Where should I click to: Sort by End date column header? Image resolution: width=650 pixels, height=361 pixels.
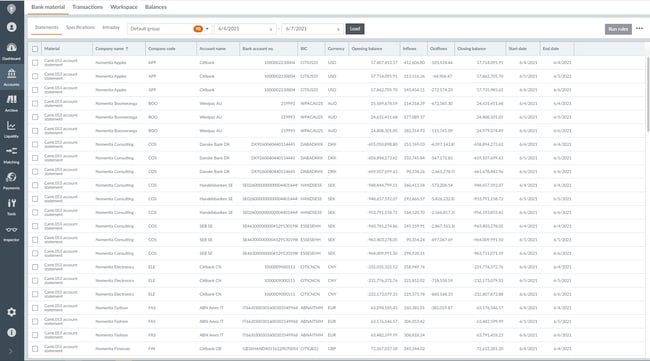tap(551, 49)
